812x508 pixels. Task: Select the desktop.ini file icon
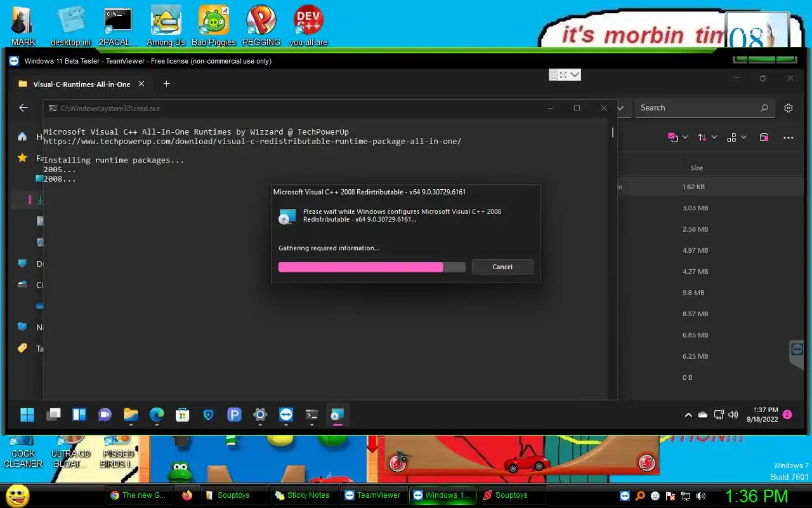pyautogui.click(x=71, y=26)
